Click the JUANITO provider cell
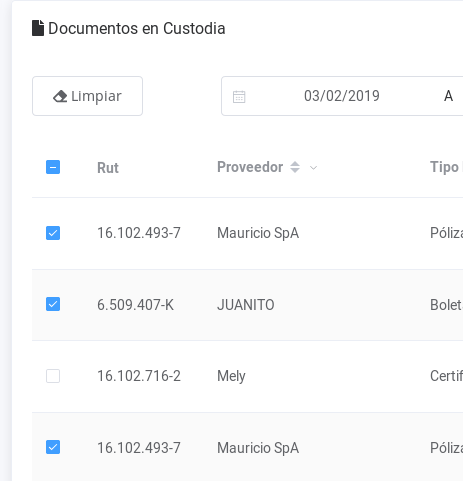Image resolution: width=463 pixels, height=481 pixels. (246, 305)
